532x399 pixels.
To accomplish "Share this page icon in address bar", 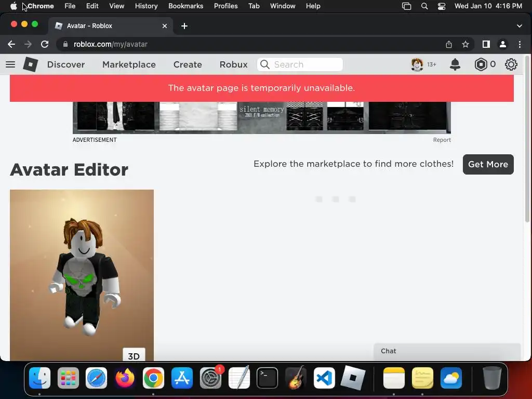I will pyautogui.click(x=448, y=44).
